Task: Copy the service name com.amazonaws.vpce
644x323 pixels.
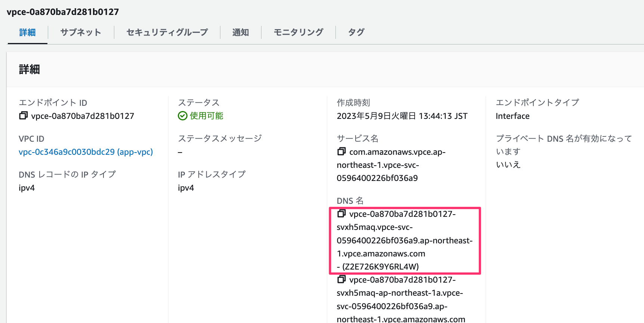Action: [341, 151]
